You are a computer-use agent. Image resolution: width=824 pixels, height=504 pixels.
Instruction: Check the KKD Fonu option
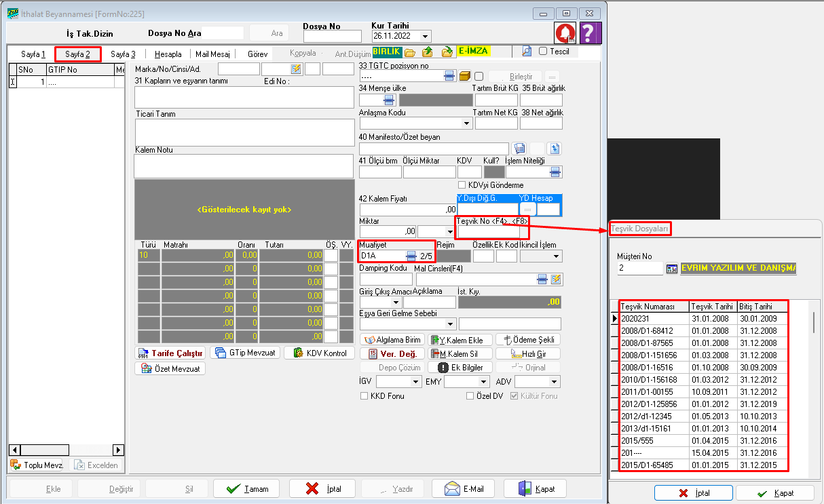tap(364, 395)
